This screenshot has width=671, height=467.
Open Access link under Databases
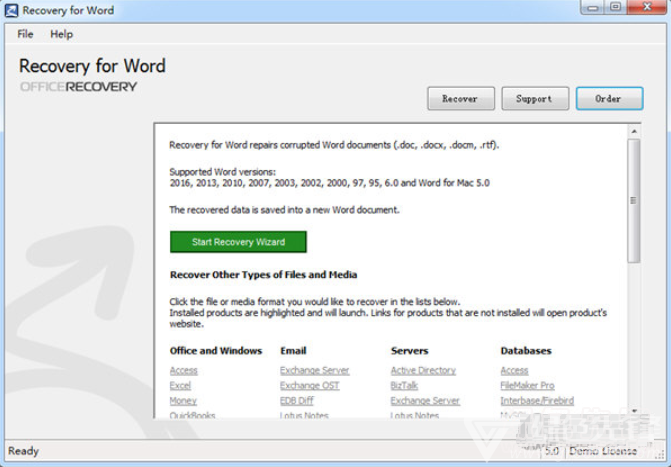pyautogui.click(x=514, y=370)
